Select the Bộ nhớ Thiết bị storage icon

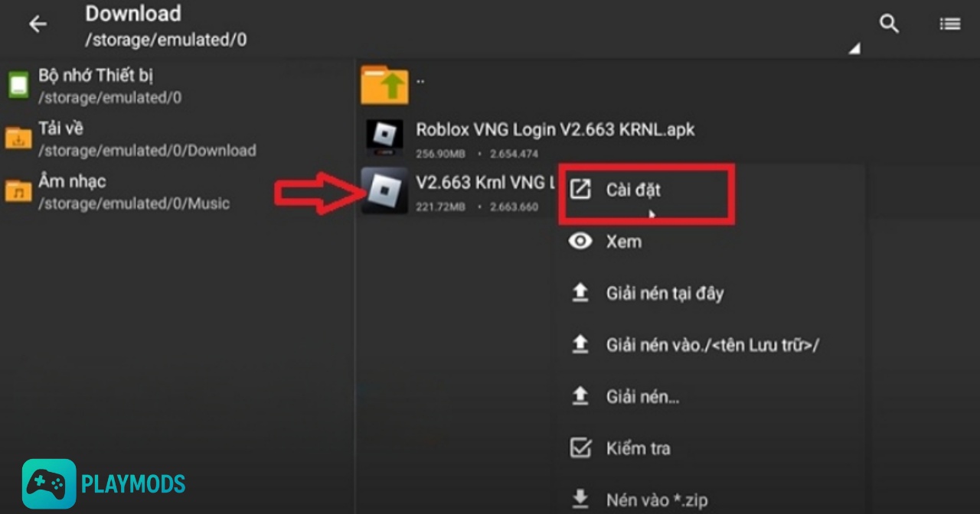click(x=18, y=84)
